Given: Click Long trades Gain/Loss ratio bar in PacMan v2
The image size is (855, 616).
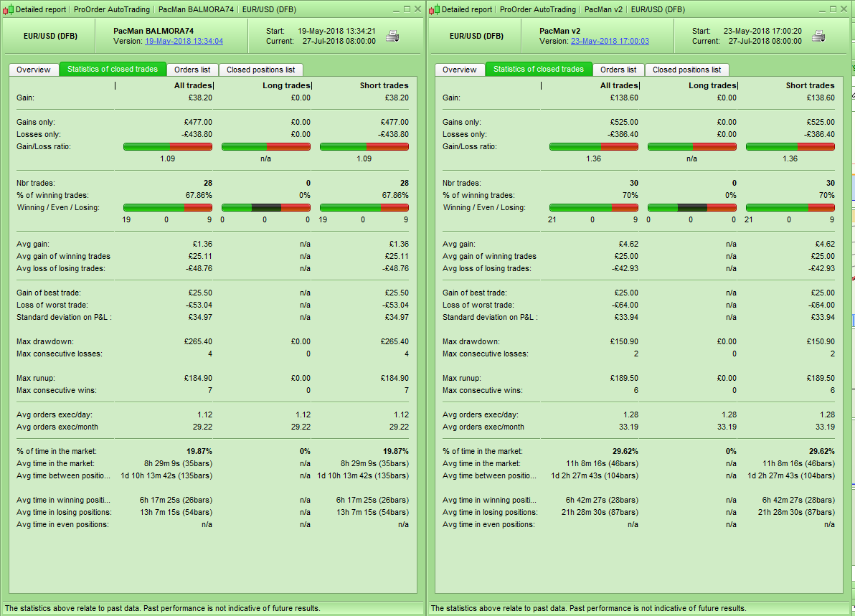Looking at the screenshot, I should (692, 146).
